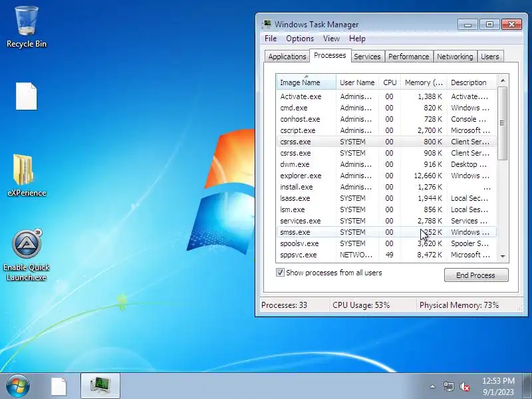Select the dwm.exe process
Screen dimensions: 532x399
click(x=386, y=164)
